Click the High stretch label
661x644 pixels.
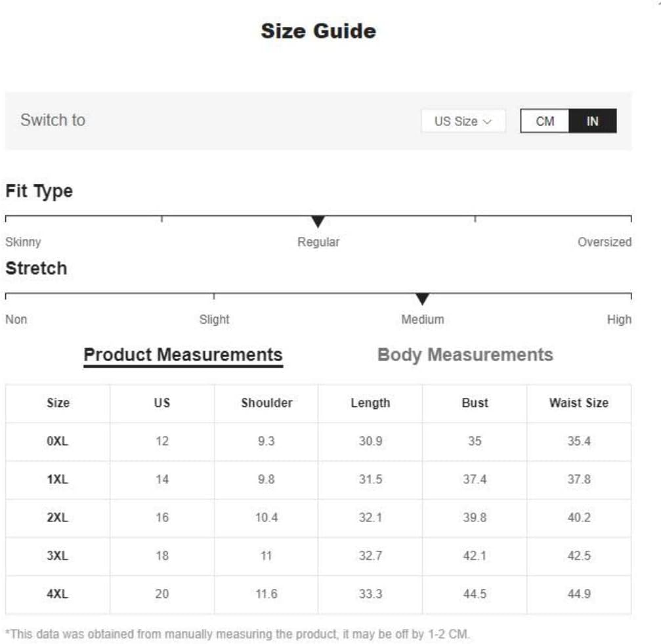click(619, 320)
